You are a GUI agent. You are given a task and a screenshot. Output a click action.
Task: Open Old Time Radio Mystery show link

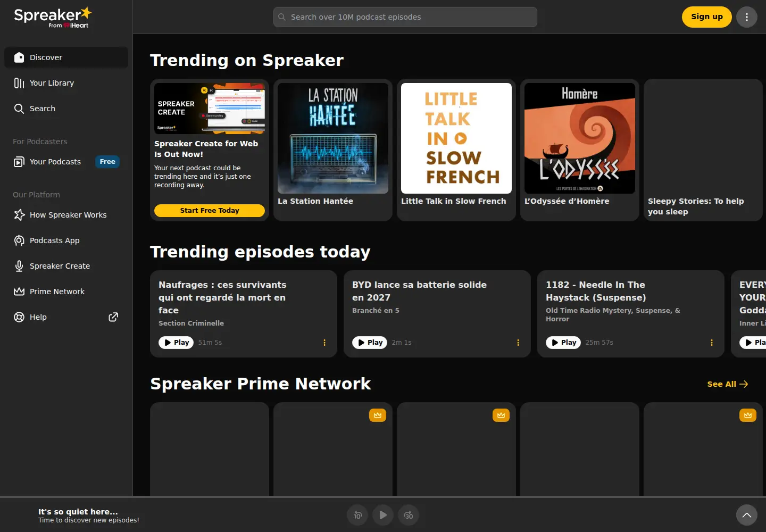coord(613,315)
